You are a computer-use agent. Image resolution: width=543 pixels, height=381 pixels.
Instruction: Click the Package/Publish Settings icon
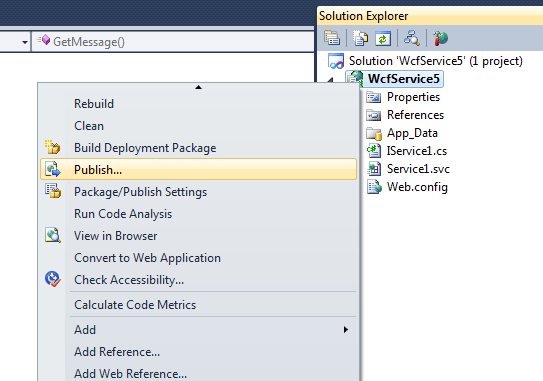(53, 191)
